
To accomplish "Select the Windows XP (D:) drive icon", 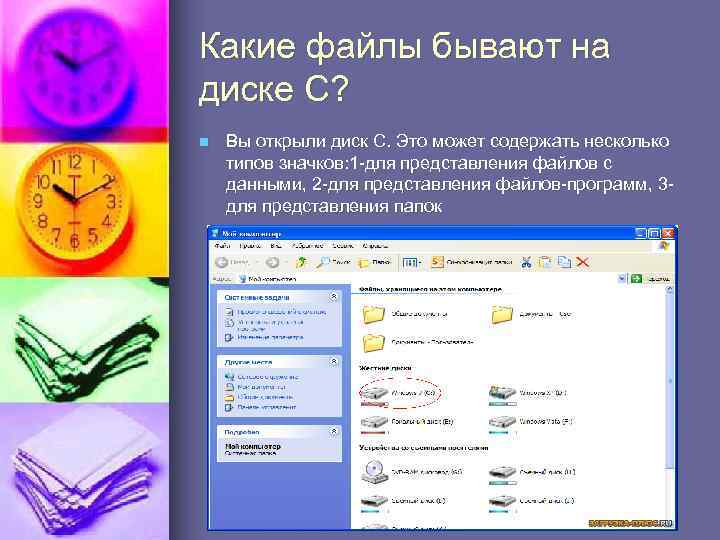I will (502, 393).
